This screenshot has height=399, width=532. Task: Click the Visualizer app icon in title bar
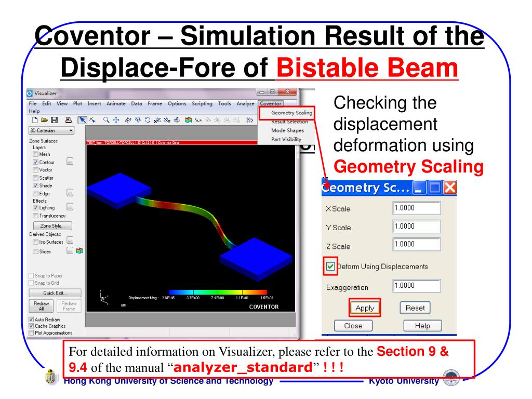coord(30,94)
